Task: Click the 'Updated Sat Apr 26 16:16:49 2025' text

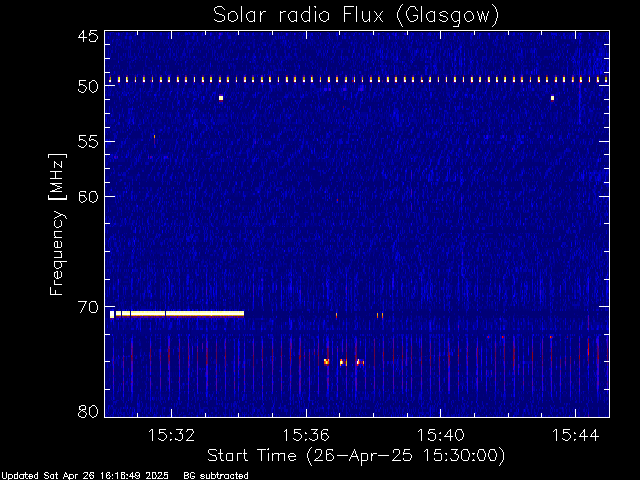Action: pyautogui.click(x=84, y=476)
